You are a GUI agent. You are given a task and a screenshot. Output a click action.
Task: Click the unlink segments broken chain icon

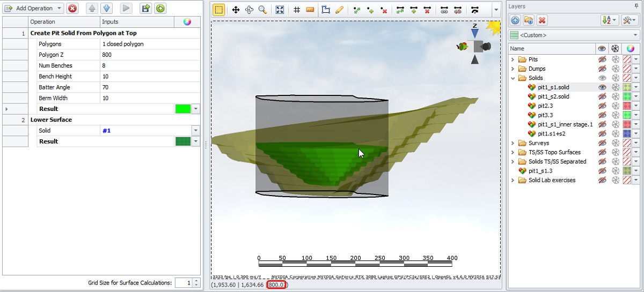pos(458,10)
